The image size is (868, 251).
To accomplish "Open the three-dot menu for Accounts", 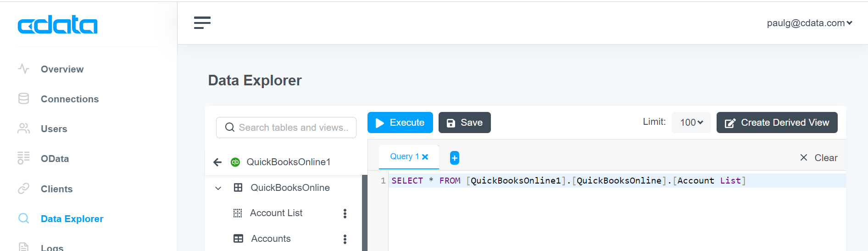I will click(x=345, y=239).
